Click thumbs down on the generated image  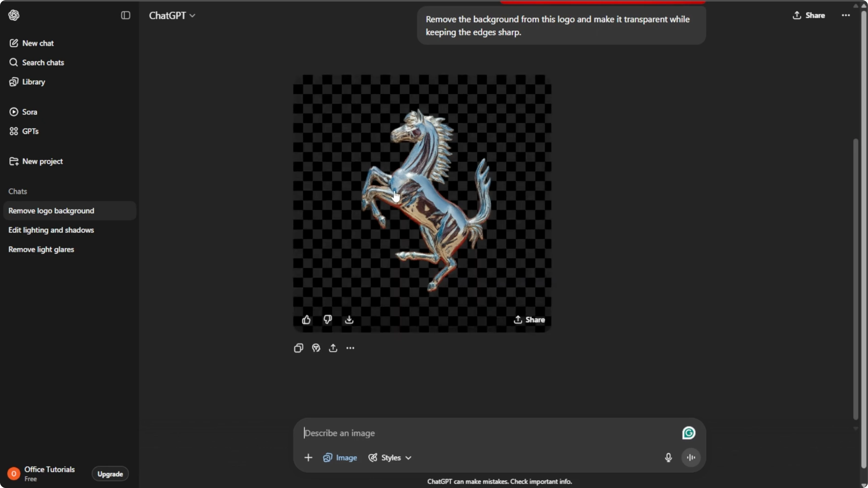[x=327, y=320]
